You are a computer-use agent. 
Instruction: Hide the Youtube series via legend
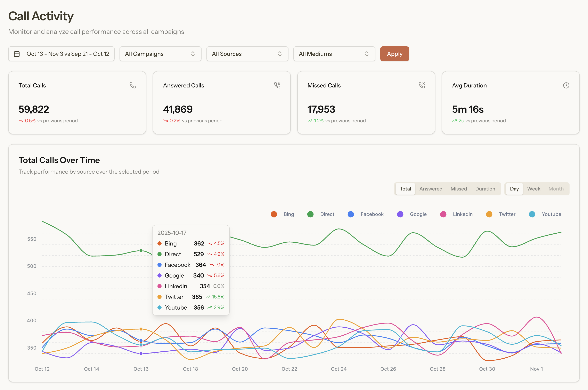point(545,214)
